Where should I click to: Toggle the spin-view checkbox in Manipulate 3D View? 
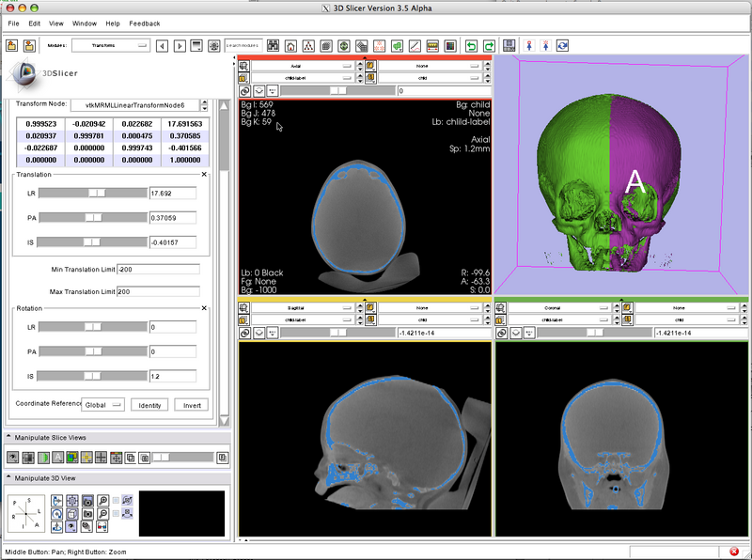point(115,499)
